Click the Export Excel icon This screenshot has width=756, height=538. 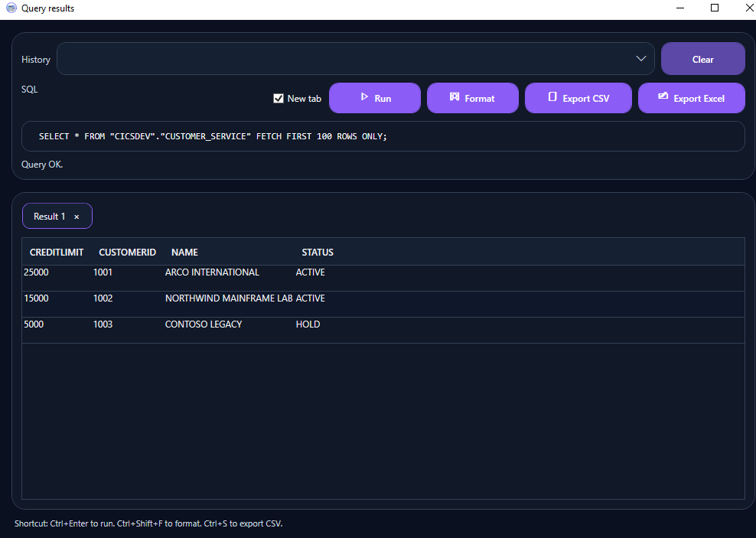click(663, 96)
